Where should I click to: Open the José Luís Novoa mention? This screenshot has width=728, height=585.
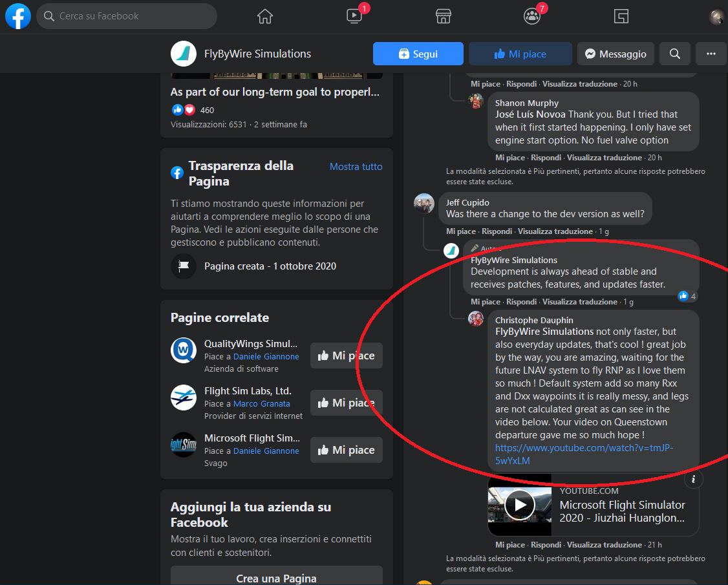[x=530, y=114]
